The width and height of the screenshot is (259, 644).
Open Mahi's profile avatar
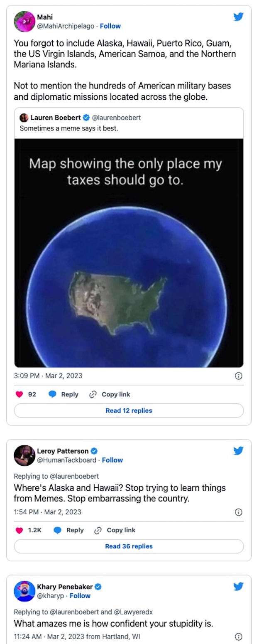[x=24, y=22]
